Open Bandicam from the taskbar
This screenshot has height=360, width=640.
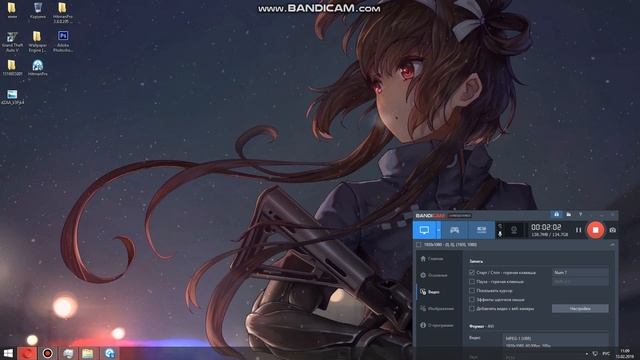47,353
